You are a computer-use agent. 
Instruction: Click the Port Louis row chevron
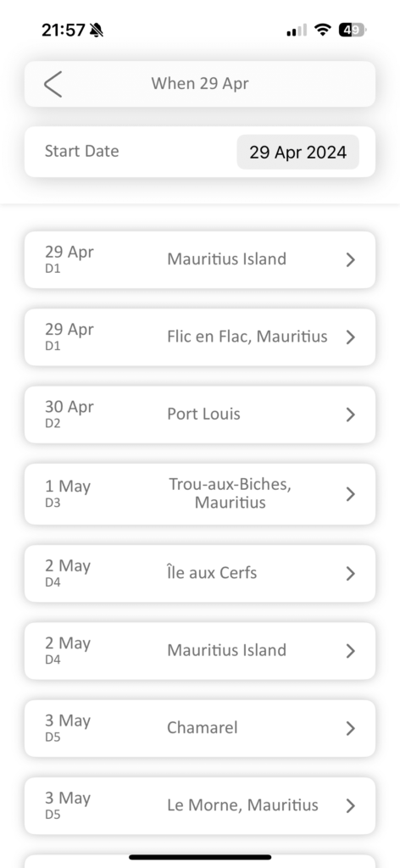click(350, 415)
